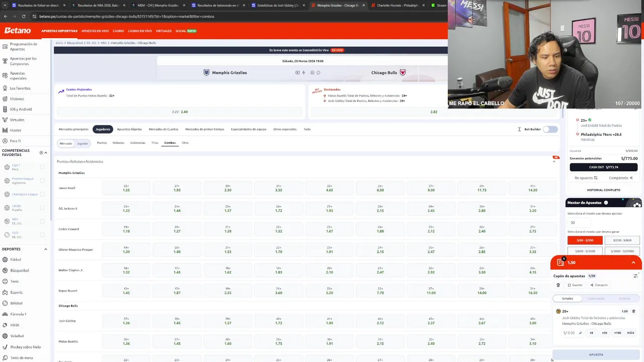Remove Josh Giddey 20+ bet trash icon
The image size is (644, 362).
633,311
